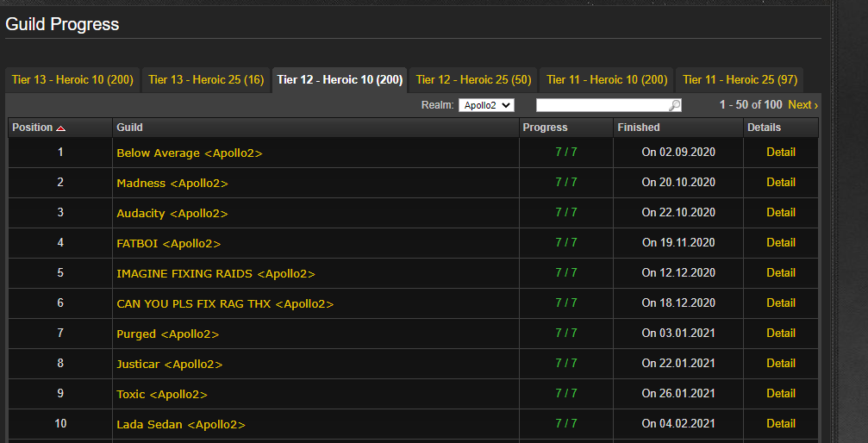Open Justicar guild link
The height and width of the screenshot is (443, 868).
click(170, 364)
